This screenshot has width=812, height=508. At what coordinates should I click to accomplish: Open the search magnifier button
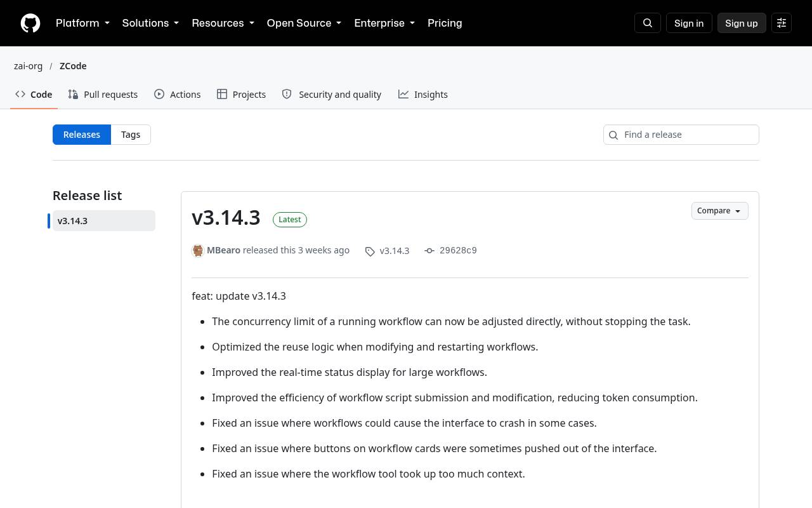coord(648,23)
